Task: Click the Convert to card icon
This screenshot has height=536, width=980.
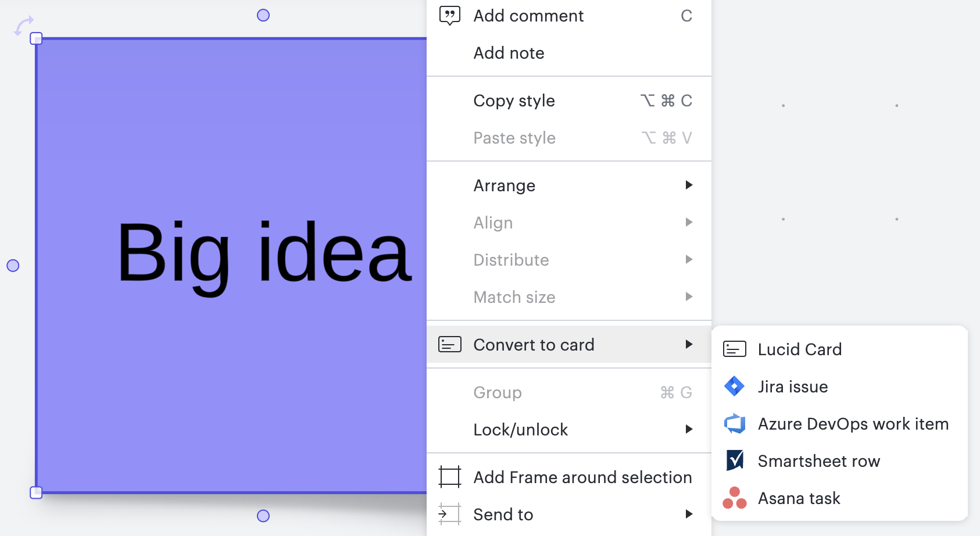Action: coord(449,344)
